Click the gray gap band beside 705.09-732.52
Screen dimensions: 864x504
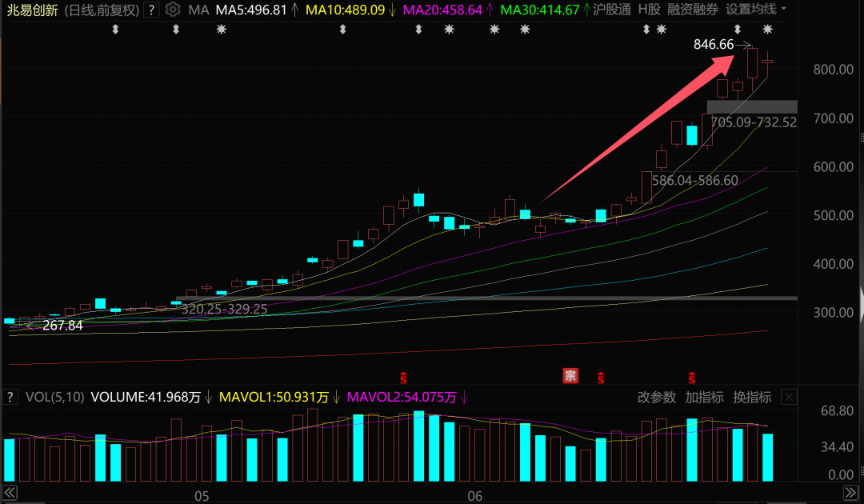[x=752, y=107]
